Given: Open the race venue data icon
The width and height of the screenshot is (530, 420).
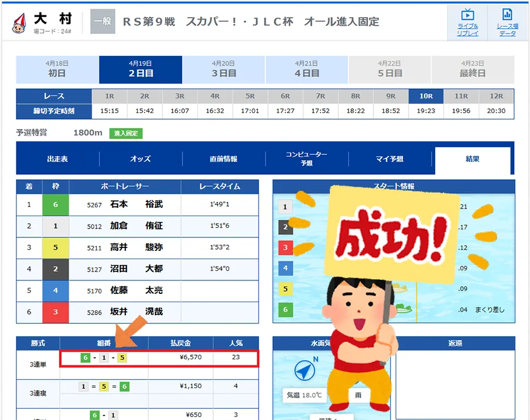Looking at the screenshot, I should pyautogui.click(x=506, y=22).
